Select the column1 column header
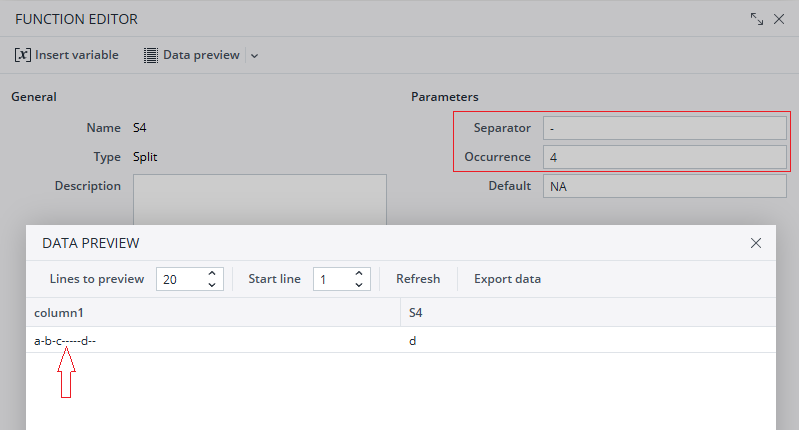Screen dimensions: 799x430 tap(212, 313)
